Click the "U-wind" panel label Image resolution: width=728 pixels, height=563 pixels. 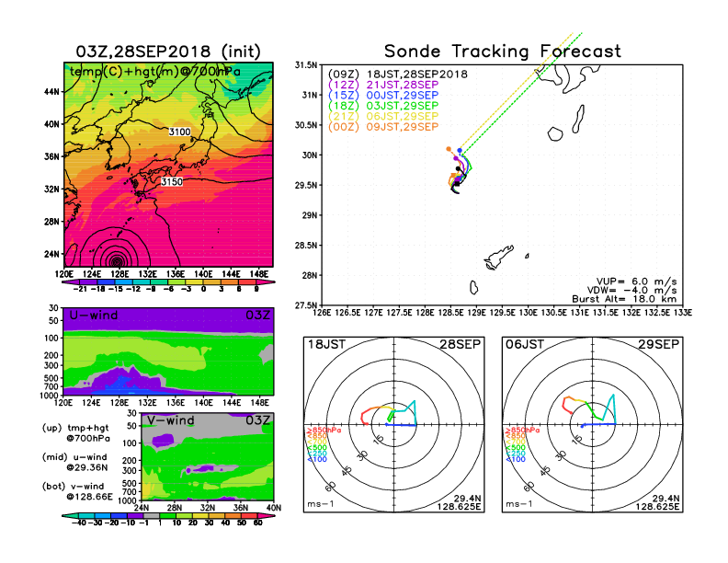(x=94, y=316)
